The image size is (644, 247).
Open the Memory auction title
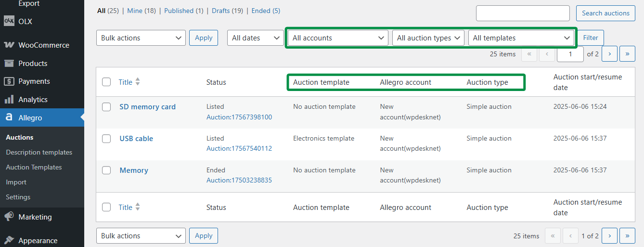tap(134, 170)
